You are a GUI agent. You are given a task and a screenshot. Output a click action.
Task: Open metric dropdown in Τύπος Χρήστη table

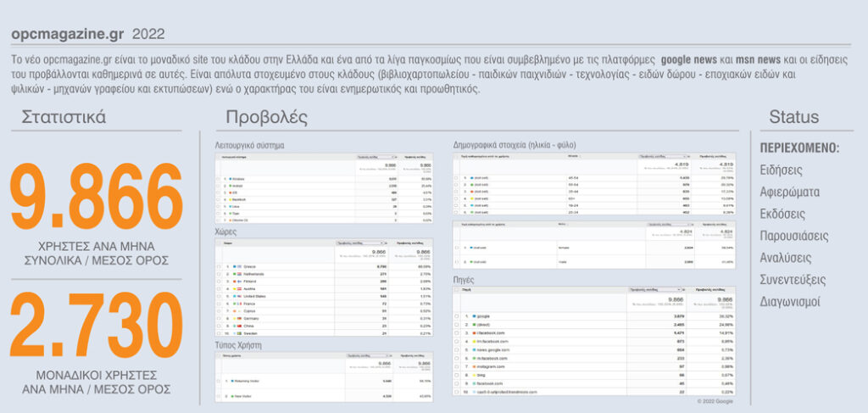point(366,356)
